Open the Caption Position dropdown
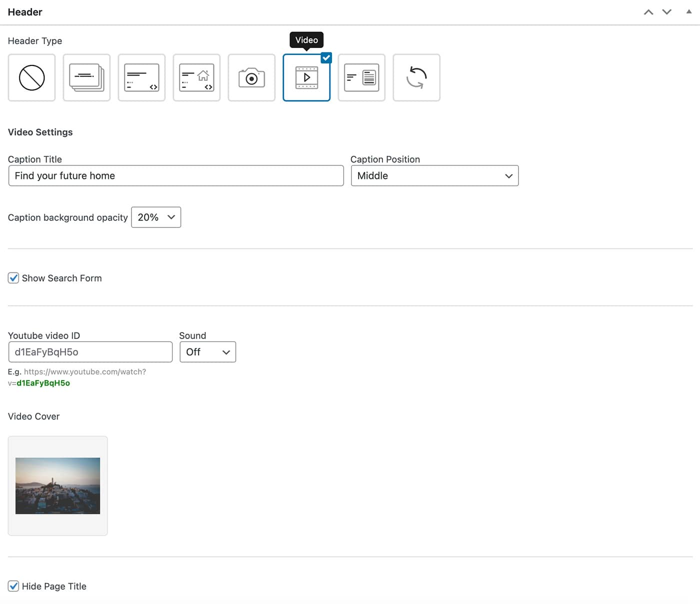 [x=434, y=176]
